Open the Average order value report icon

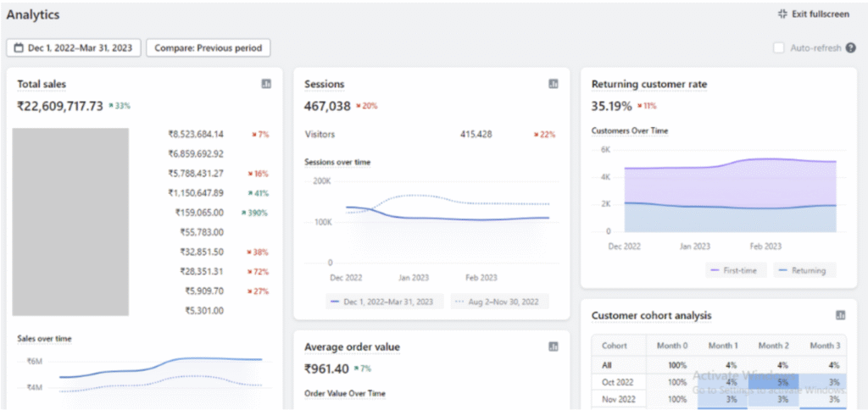[x=554, y=346]
